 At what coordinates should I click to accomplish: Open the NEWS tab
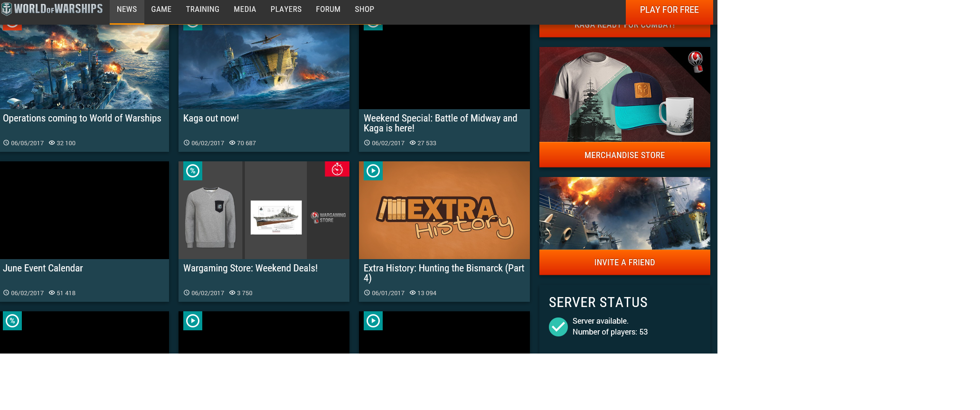pos(127,9)
